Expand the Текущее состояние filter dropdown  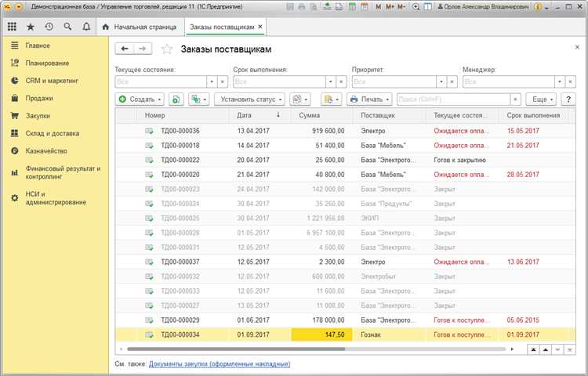pyautogui.click(x=212, y=81)
